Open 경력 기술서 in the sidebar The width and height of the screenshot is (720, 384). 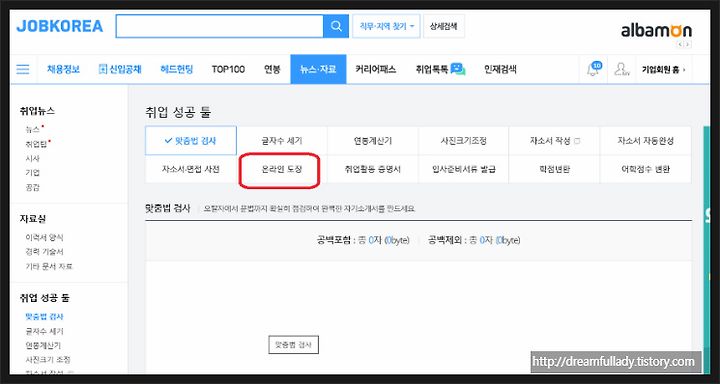coord(45,252)
